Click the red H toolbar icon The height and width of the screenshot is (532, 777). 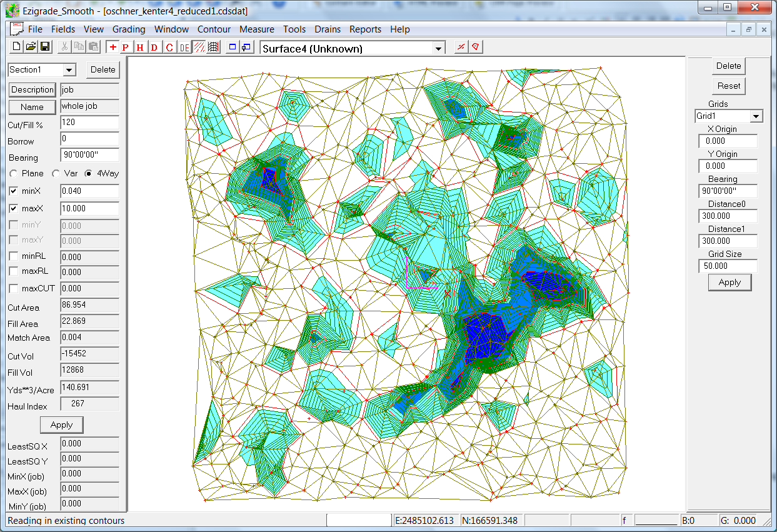click(140, 47)
